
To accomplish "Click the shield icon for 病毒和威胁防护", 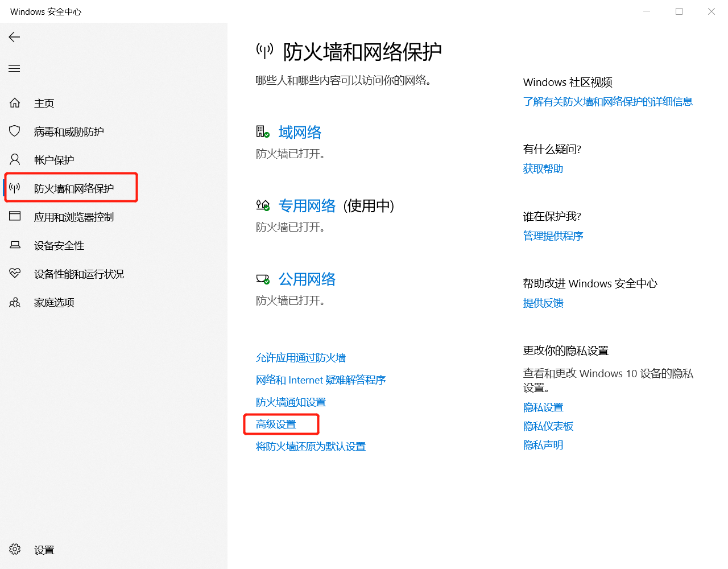I will click(x=15, y=131).
